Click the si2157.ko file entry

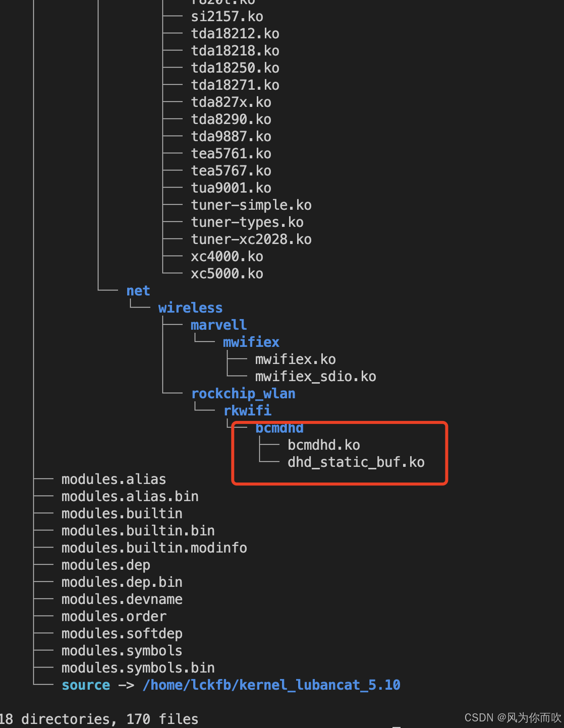pos(227,17)
